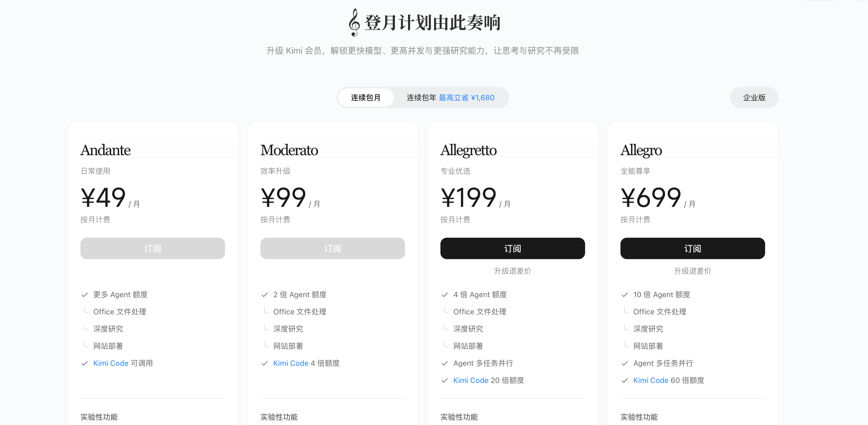The height and width of the screenshot is (425, 868).
Task: Click checkmark beside 2 倍 Agent 额度
Action: pyautogui.click(x=264, y=294)
